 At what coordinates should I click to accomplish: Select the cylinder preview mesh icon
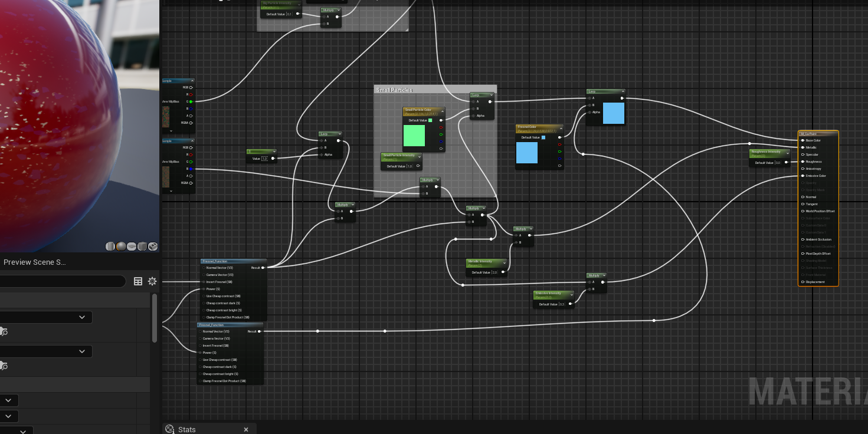[110, 246]
